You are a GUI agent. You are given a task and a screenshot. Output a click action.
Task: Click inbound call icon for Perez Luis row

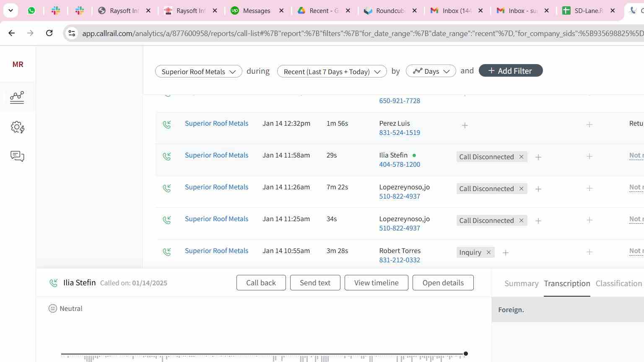[167, 124]
